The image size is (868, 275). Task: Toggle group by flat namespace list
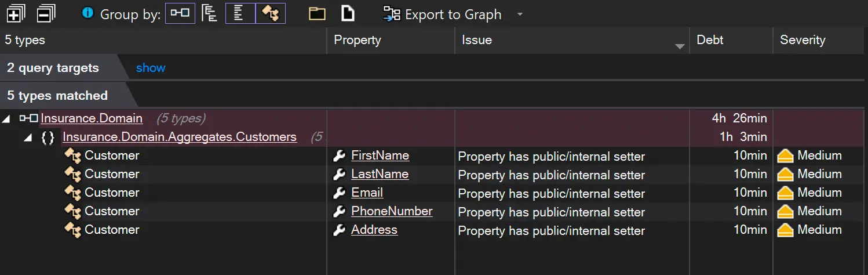tap(240, 13)
